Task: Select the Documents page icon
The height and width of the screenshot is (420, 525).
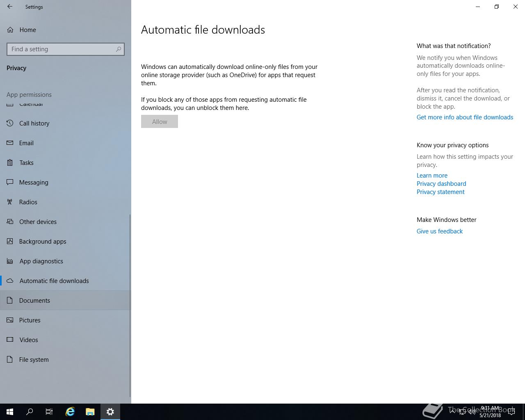Action: (x=10, y=300)
